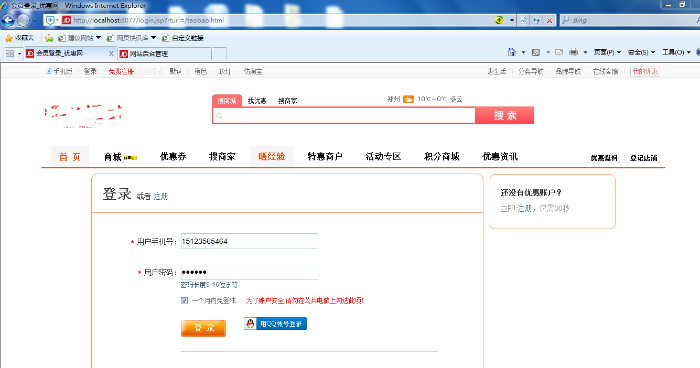This screenshot has height=368, width=700.
Task: Click the red 免费注册 link
Action: click(x=121, y=71)
